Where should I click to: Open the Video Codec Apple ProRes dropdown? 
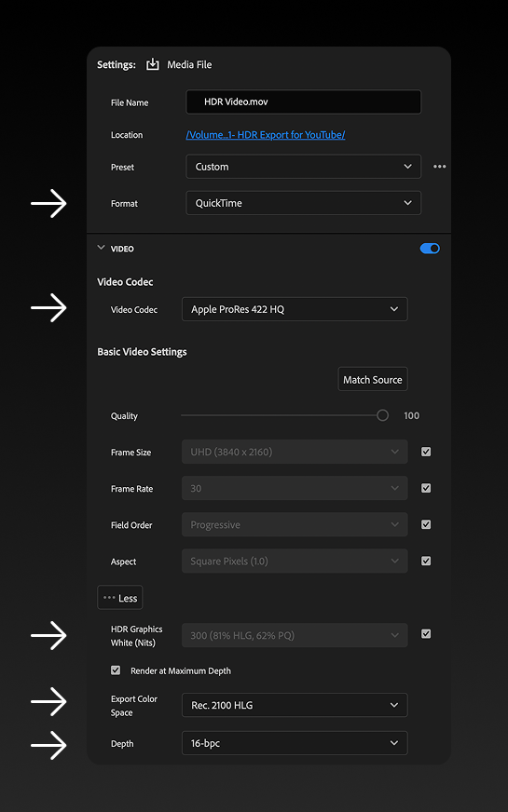pos(295,309)
